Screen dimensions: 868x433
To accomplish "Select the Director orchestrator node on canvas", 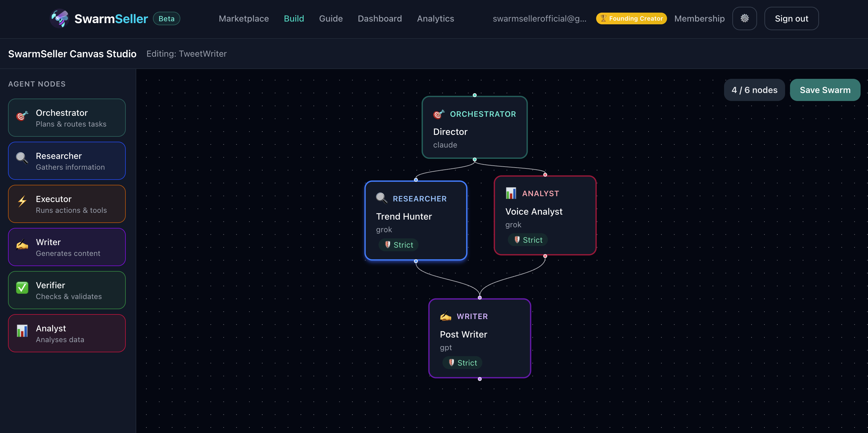I will [474, 127].
